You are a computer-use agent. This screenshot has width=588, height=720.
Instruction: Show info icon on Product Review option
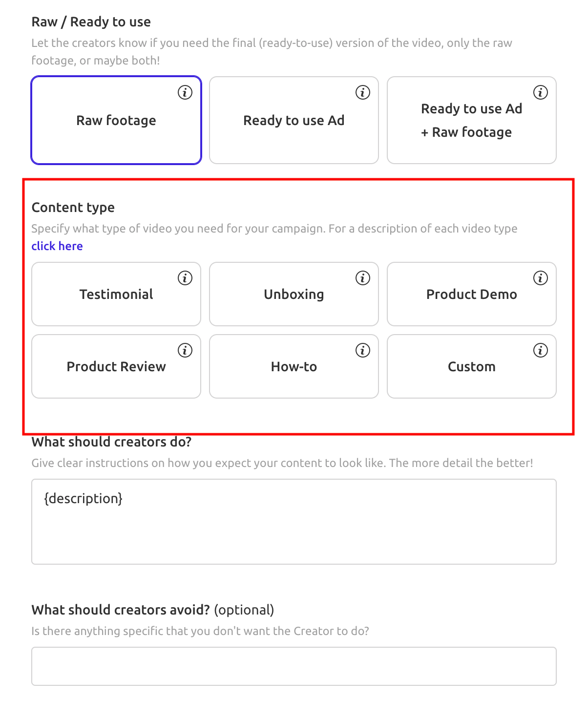[x=185, y=350]
